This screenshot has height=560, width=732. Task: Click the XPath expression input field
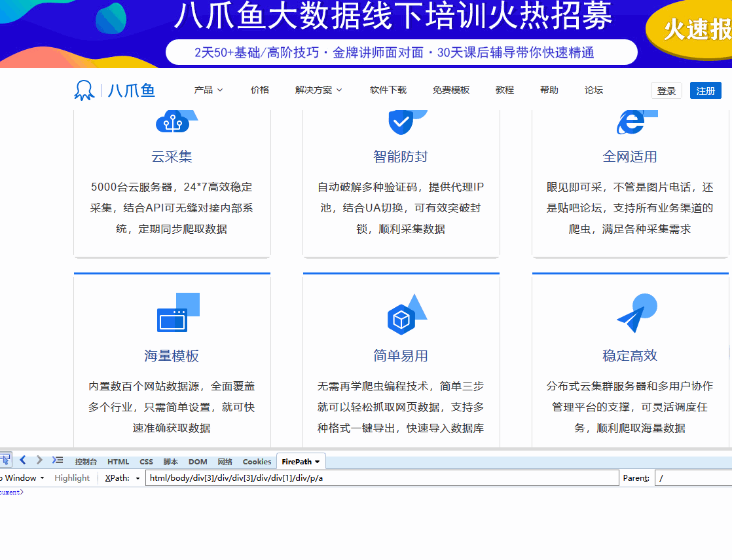[382, 478]
